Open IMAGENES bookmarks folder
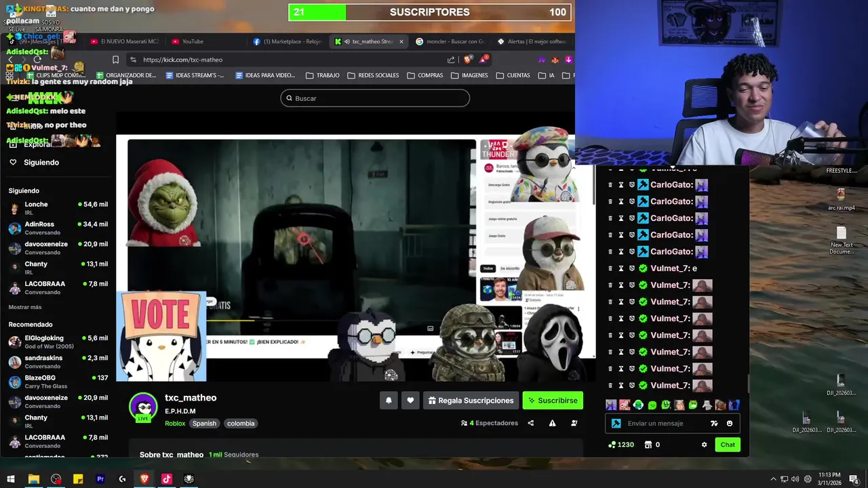Viewport: 868px width, 488px height. pos(469,75)
